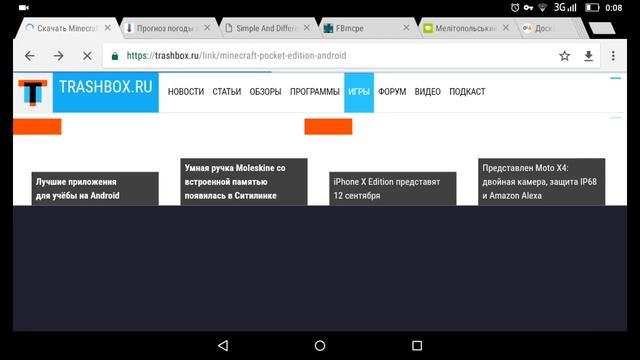Open the ФОРУМ section
640x360 pixels.
click(x=392, y=92)
